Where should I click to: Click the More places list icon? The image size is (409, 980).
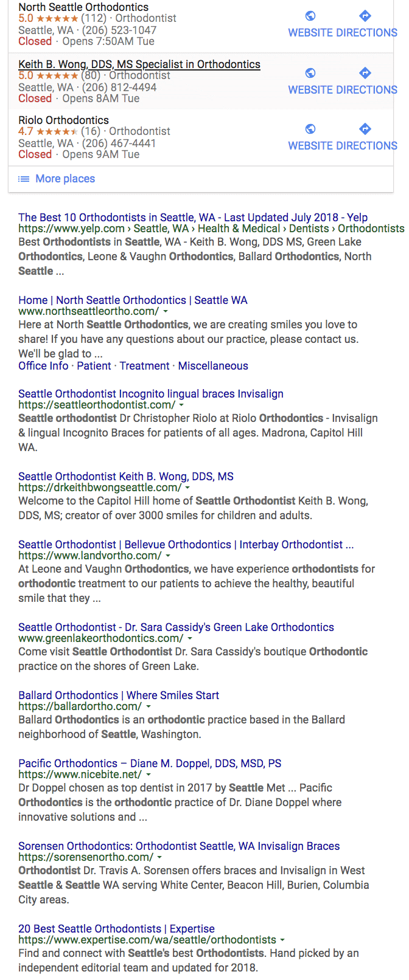[24, 179]
